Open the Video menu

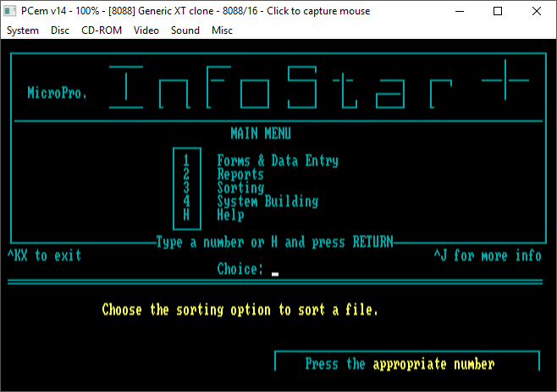pos(146,30)
